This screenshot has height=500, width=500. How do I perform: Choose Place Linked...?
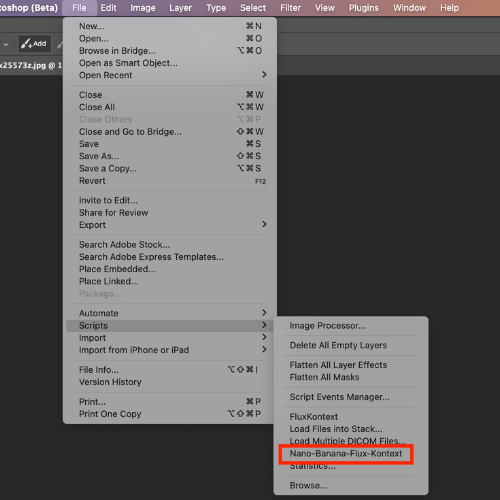tap(170, 281)
